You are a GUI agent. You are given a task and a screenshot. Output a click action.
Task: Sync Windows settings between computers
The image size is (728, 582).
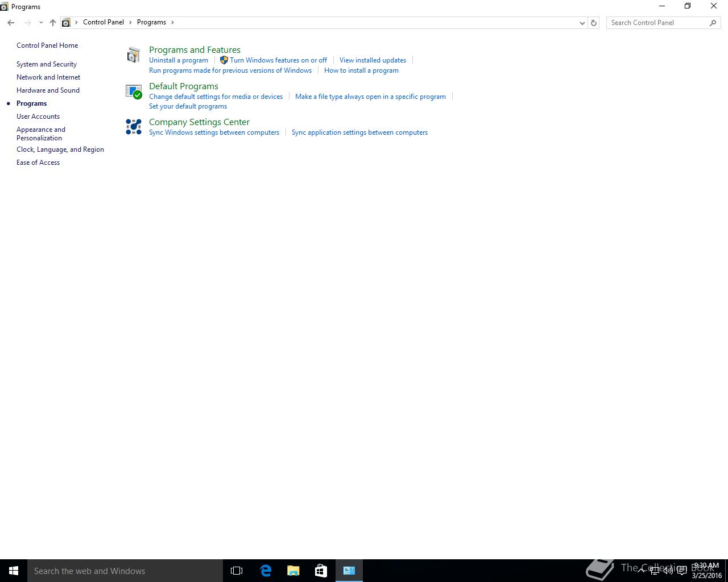pyautogui.click(x=214, y=132)
